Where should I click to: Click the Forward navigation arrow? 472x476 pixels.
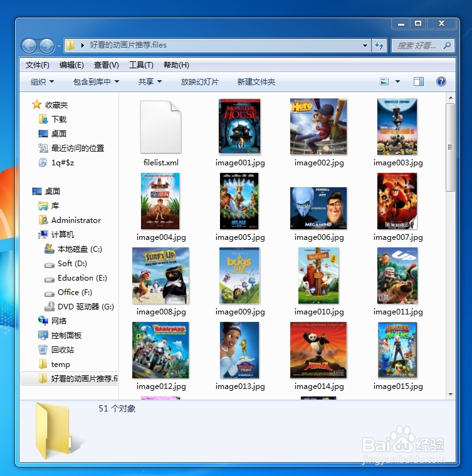(47, 46)
